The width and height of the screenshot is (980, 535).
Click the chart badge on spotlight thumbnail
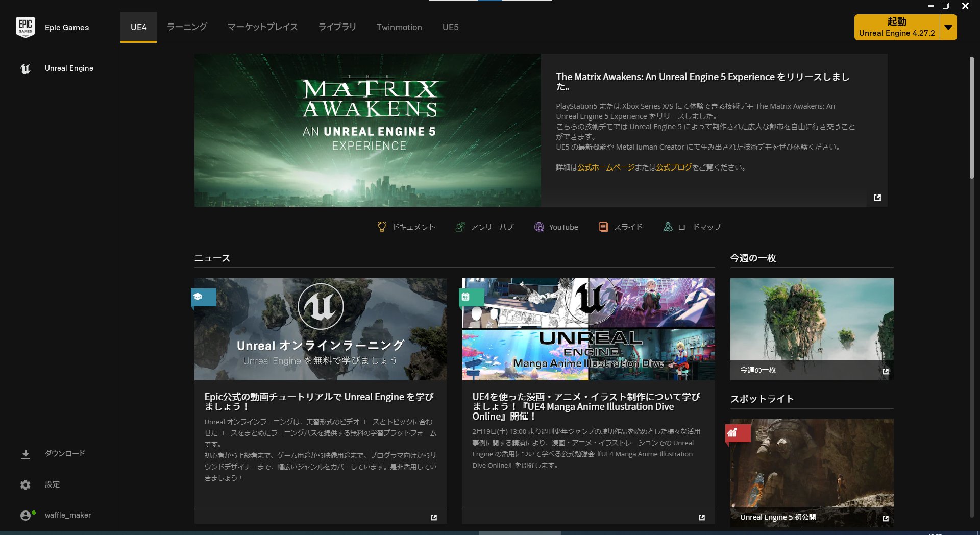(738, 433)
